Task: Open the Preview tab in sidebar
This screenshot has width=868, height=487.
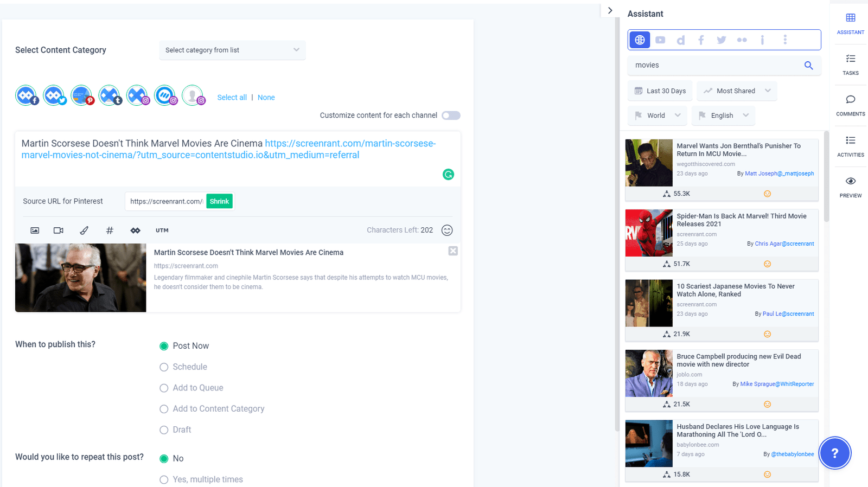Action: pyautogui.click(x=850, y=187)
